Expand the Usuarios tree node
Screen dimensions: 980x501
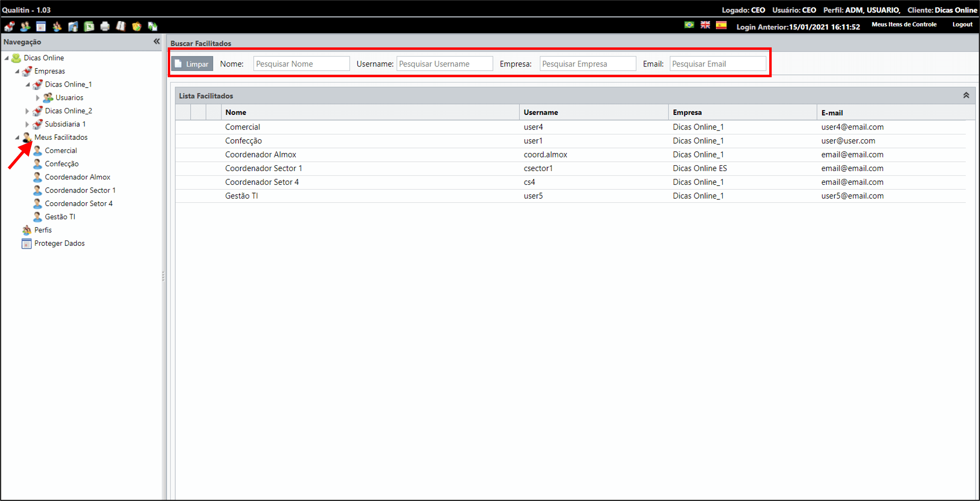(x=38, y=98)
